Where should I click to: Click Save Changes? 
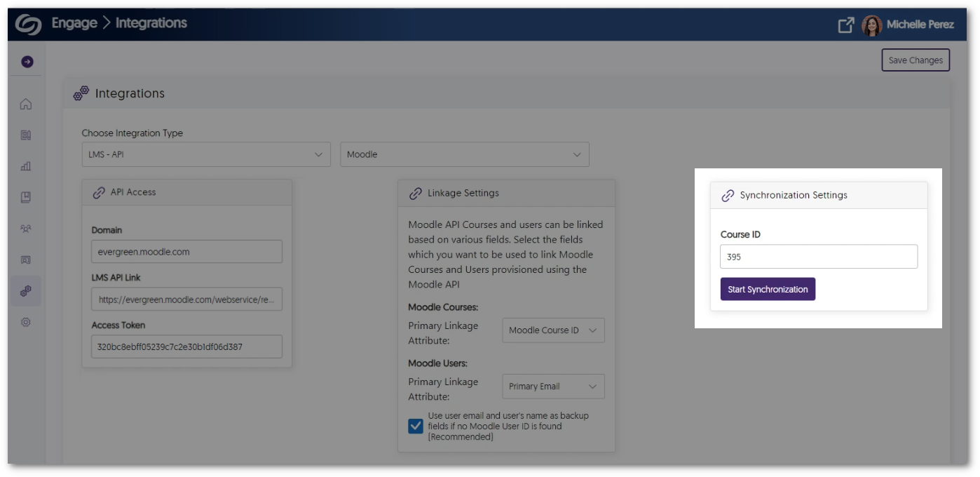coord(915,60)
